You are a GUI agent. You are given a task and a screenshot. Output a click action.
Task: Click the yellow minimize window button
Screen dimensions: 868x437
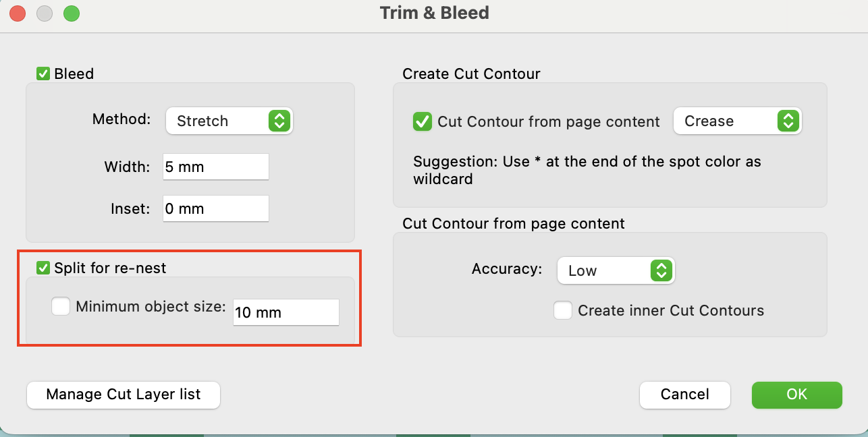click(x=45, y=13)
